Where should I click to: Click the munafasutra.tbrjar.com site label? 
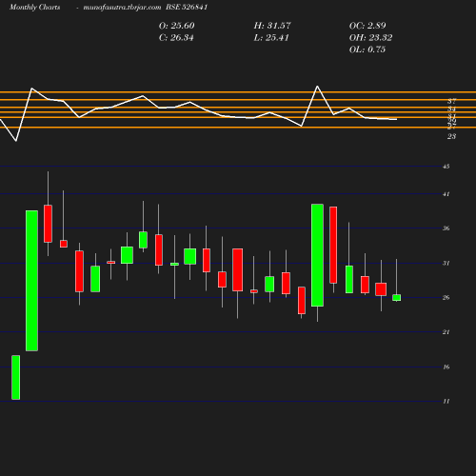122,8
